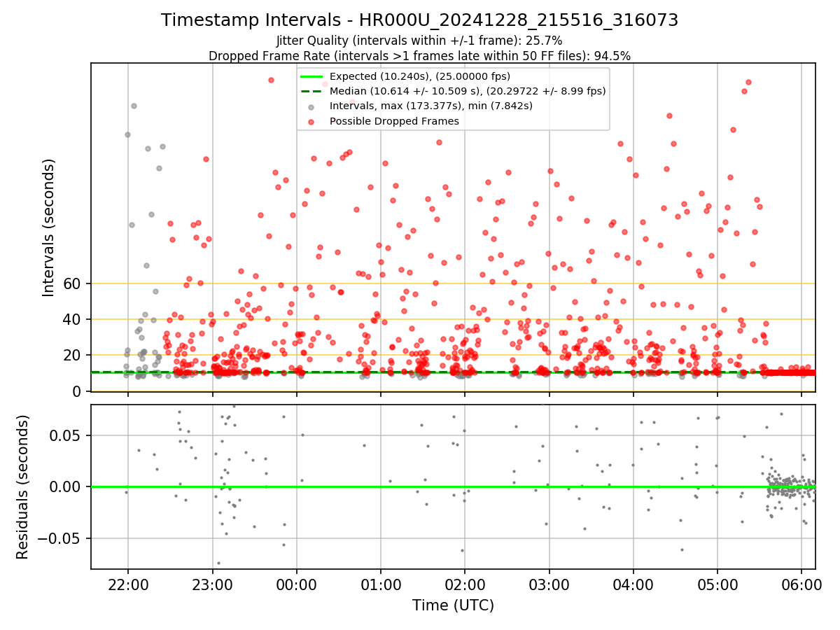Click the 0.05 tick label on residuals axis
The height and width of the screenshot is (630, 840).
66,435
